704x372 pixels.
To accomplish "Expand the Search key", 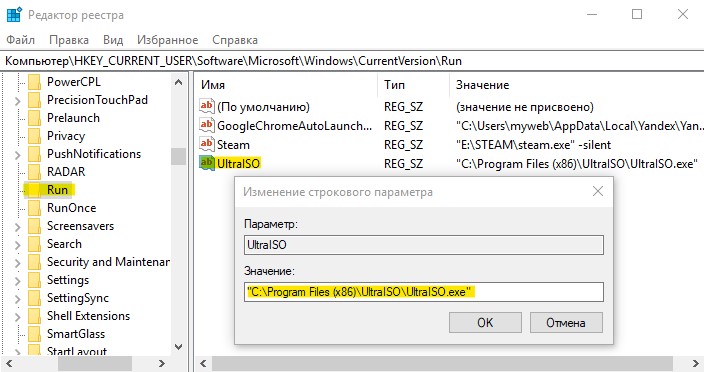I will 18,245.
